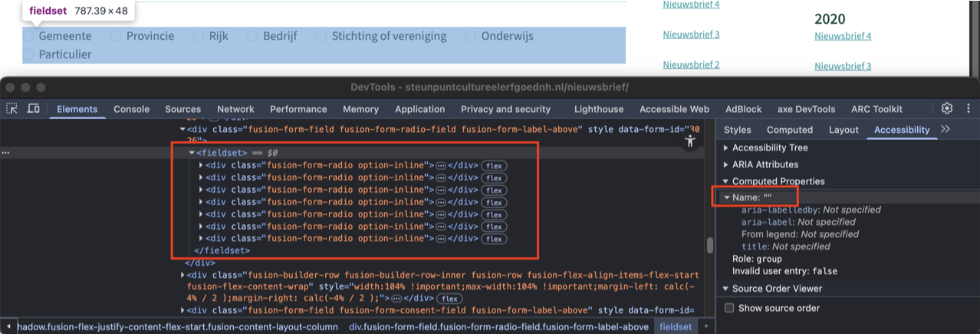980x334 pixels.
Task: Open the Nieuwsbrief 4 link under 2020
Action: point(842,36)
